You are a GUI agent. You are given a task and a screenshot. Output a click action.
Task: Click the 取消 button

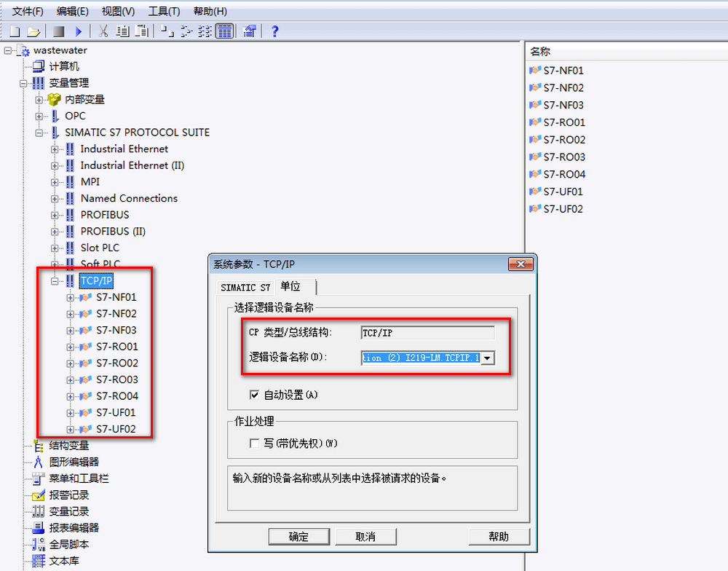point(365,537)
